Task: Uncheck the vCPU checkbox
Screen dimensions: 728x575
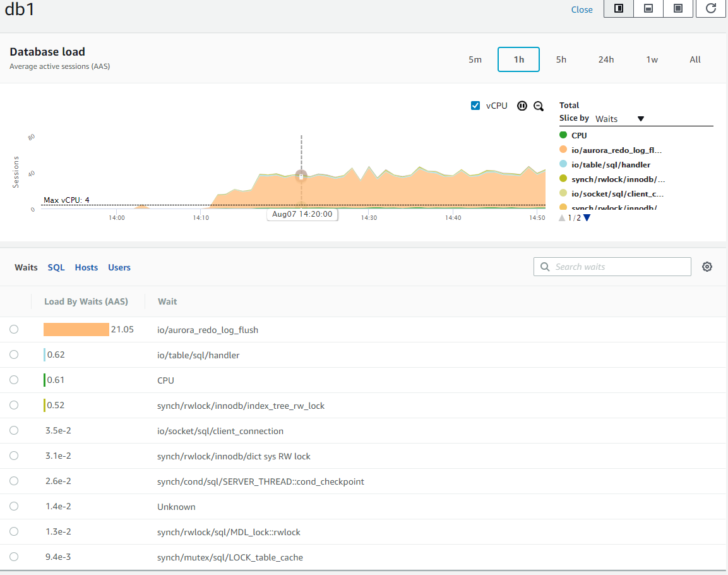Action: [x=475, y=105]
